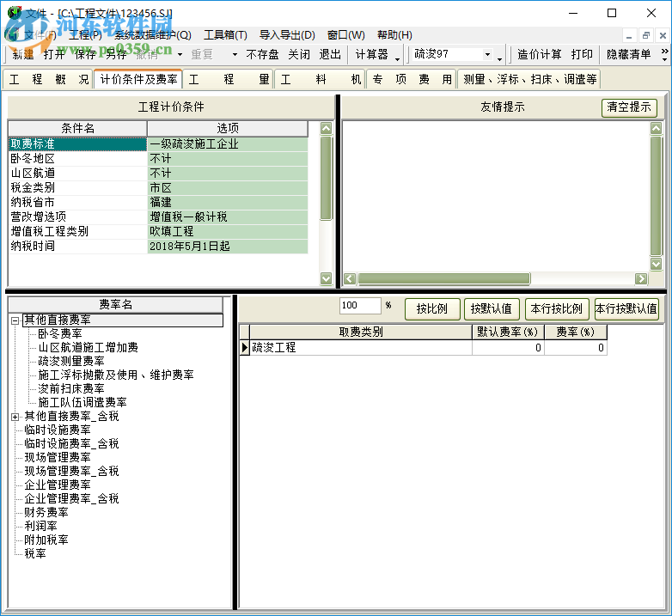
Task: Click scroll-right arrow in 友情提示 panel
Action: 641,279
